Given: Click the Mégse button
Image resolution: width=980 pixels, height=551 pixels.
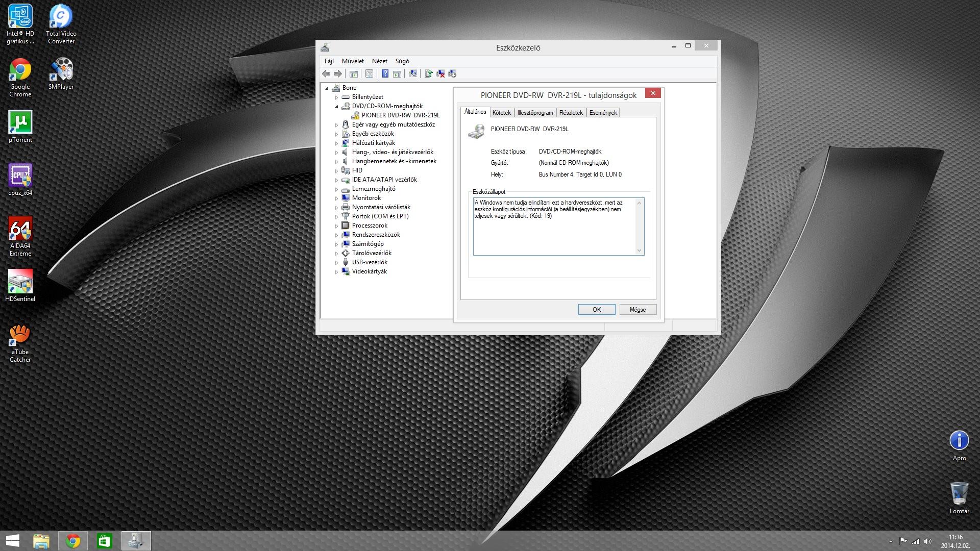Looking at the screenshot, I should click(x=638, y=310).
